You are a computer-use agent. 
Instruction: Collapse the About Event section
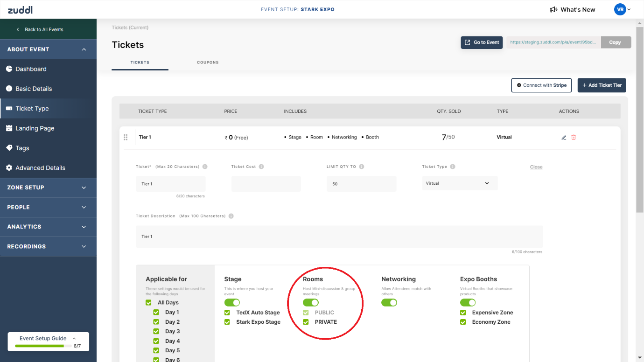point(48,49)
